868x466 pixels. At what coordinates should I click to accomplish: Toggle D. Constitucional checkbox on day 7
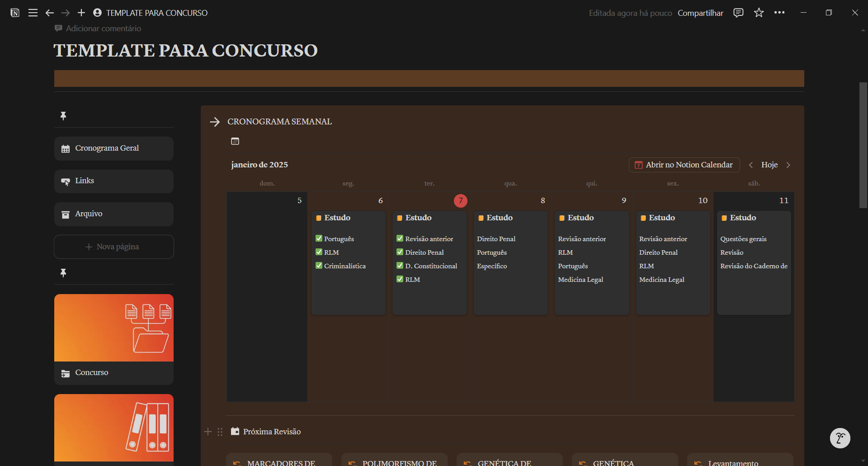400,266
